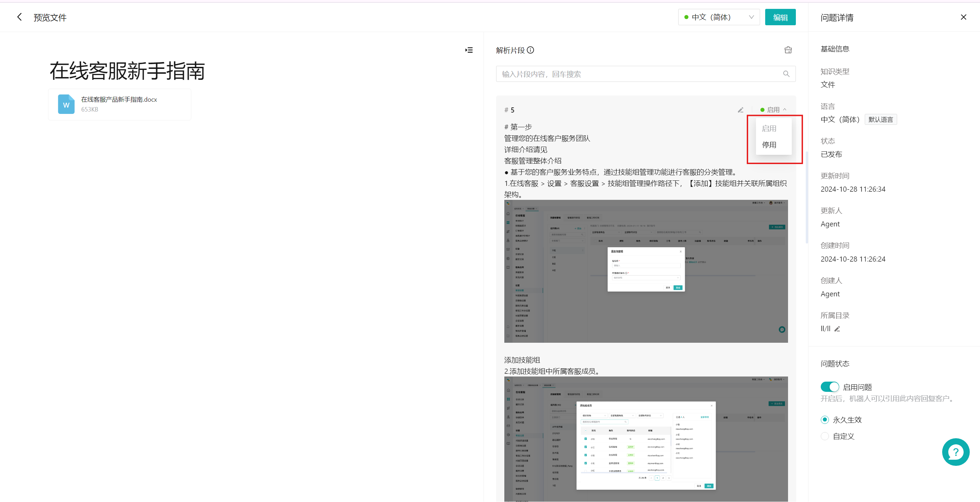
Task: Toggle the 启用问题 switch
Action: click(829, 387)
